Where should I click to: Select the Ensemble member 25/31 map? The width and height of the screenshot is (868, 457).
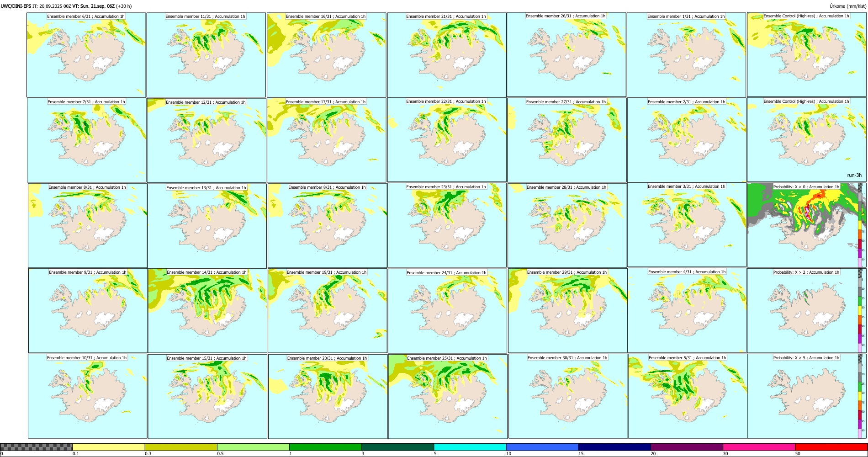click(x=448, y=396)
